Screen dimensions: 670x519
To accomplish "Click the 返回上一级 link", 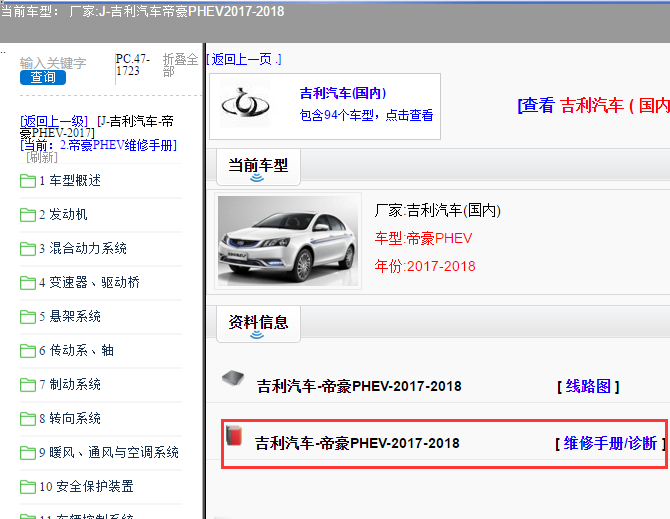I will [x=54, y=121].
